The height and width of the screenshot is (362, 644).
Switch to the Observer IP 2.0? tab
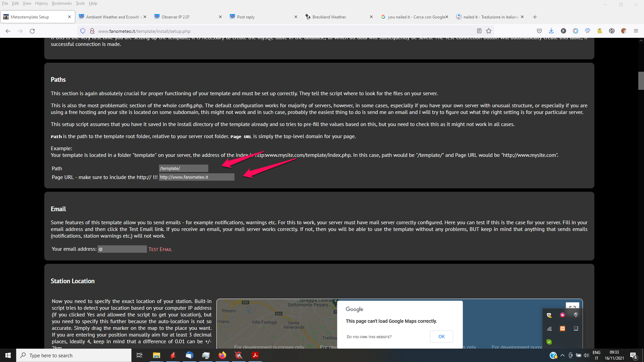(189, 17)
